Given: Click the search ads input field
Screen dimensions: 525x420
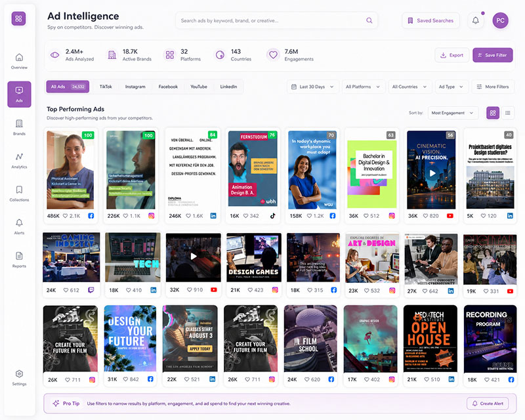Looking at the screenshot, I should (x=276, y=20).
